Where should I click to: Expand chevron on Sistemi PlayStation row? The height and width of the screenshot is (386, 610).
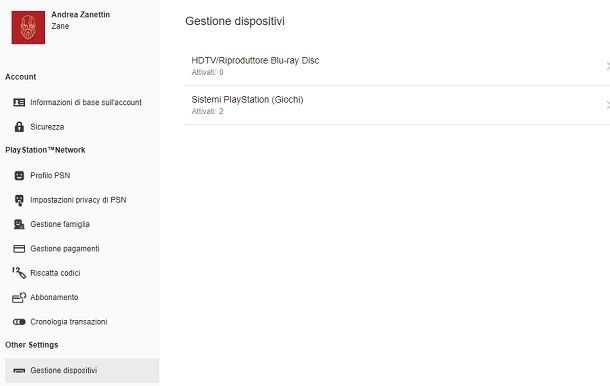pos(607,105)
